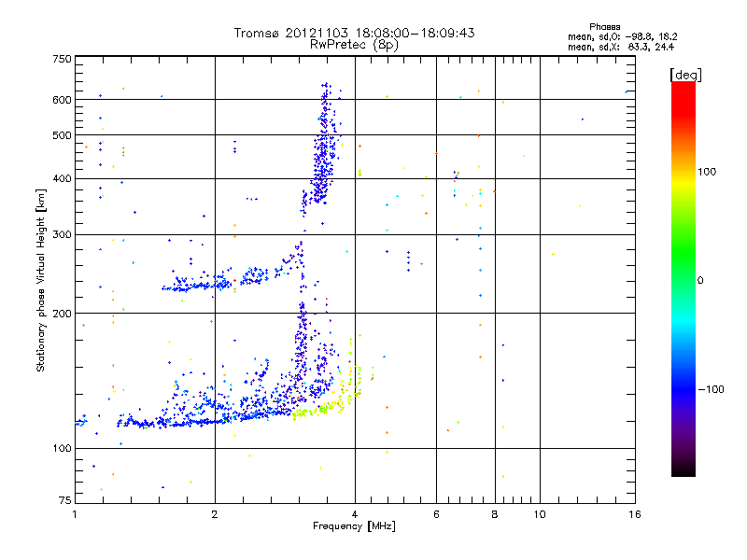Click x-axis tick label '8'
This screenshot has width=747, height=560.
tap(495, 514)
